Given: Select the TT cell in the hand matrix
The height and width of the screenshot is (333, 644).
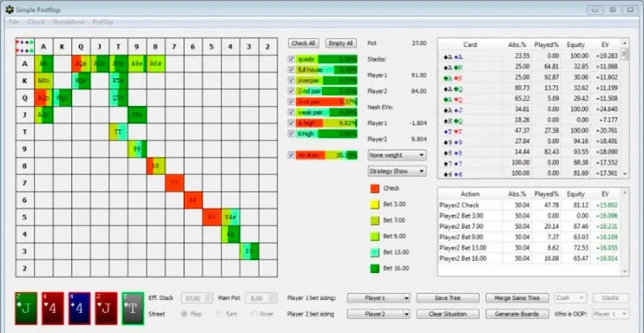Looking at the screenshot, I should point(118,132).
